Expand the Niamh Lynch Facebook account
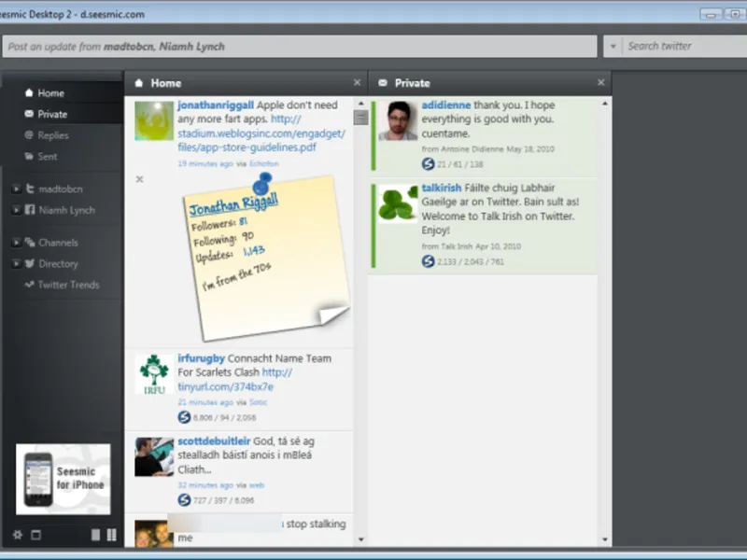 pos(16,210)
